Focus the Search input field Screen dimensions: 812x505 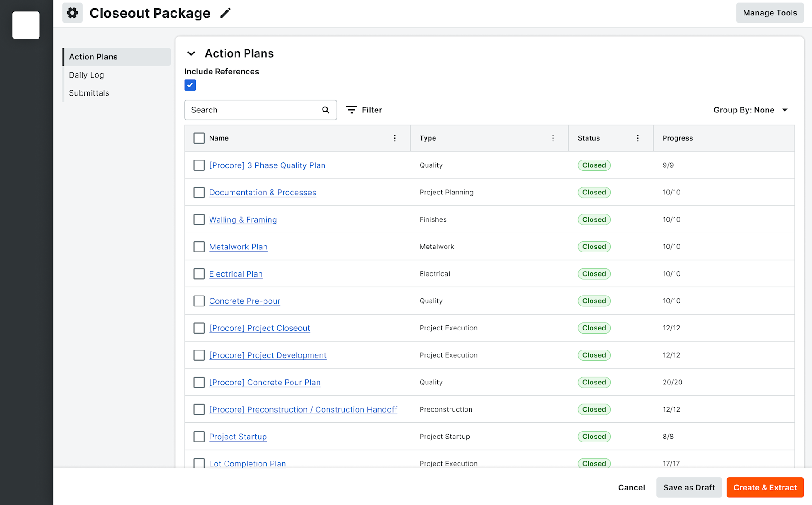(x=254, y=110)
